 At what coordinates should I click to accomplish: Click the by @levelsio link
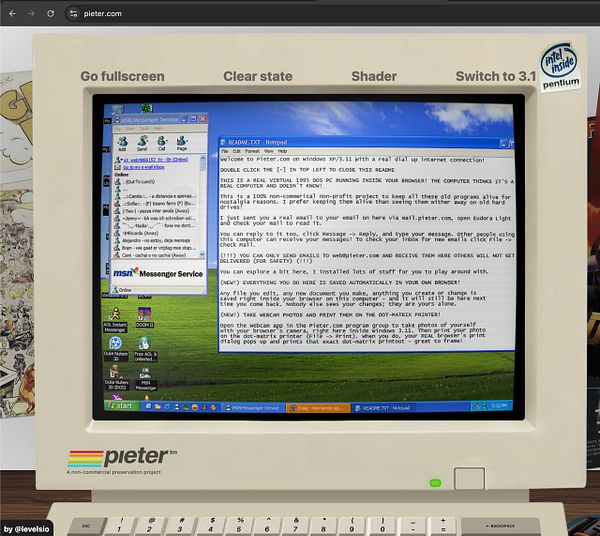(x=26, y=529)
